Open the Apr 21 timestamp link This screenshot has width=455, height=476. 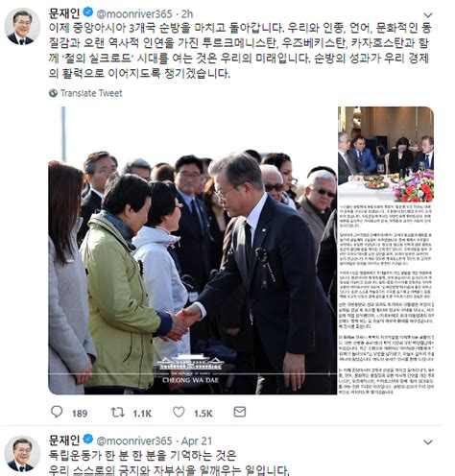click(x=197, y=440)
